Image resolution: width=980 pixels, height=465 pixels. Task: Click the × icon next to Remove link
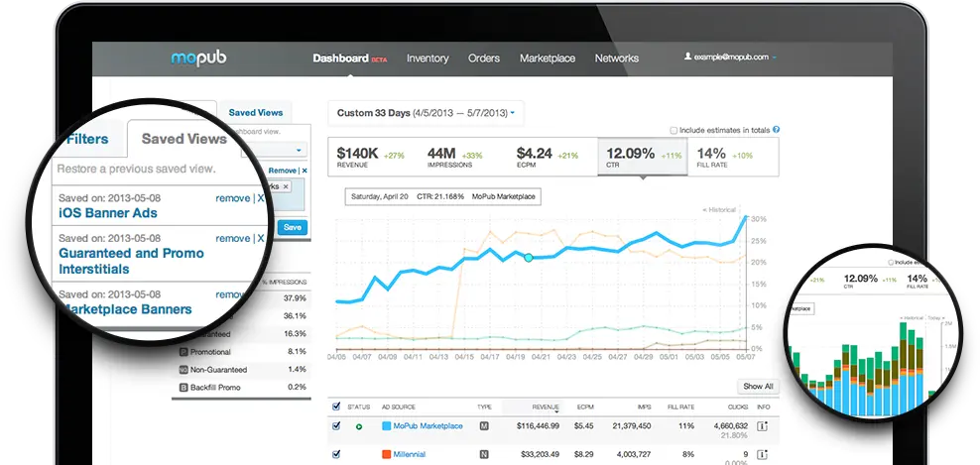coord(305,171)
